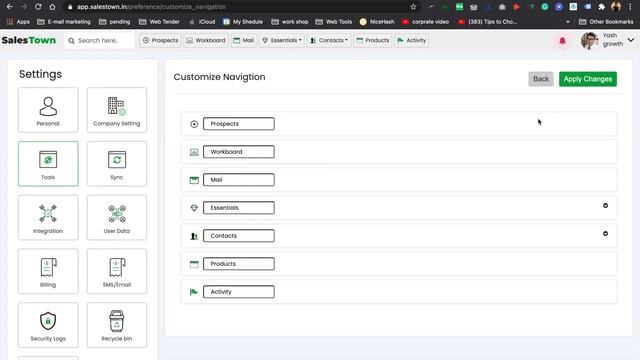Screen dimensions: 640x360
Task: Bookmark this page with star icon
Action: 413,7
